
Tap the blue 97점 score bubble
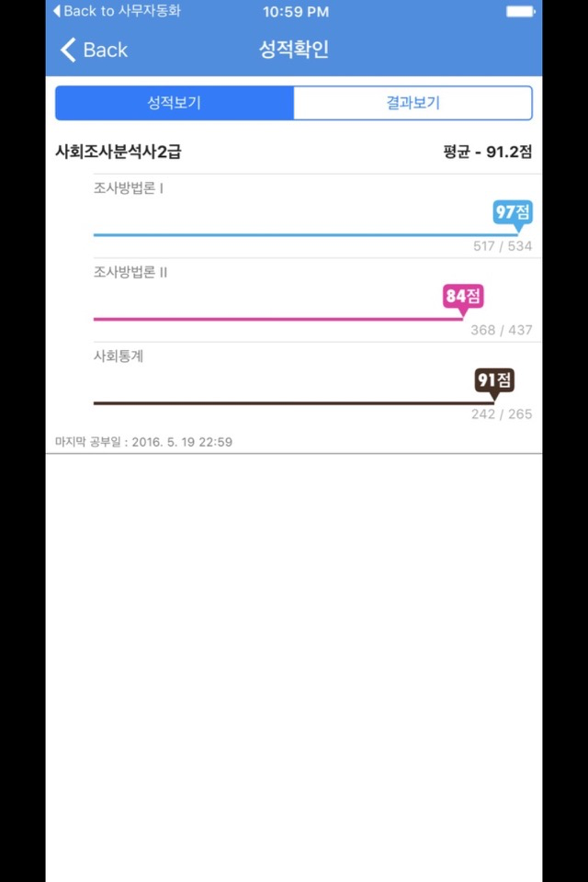pos(513,212)
